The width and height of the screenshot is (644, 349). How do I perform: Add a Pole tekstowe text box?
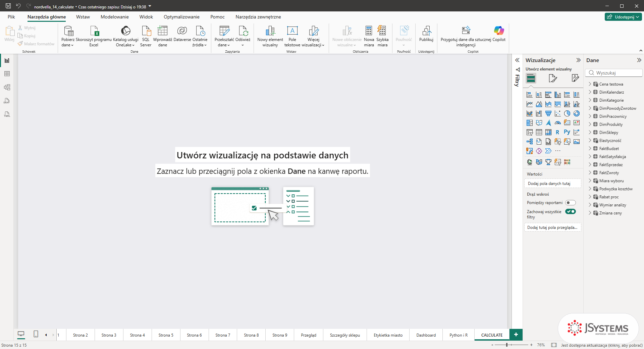(292, 36)
